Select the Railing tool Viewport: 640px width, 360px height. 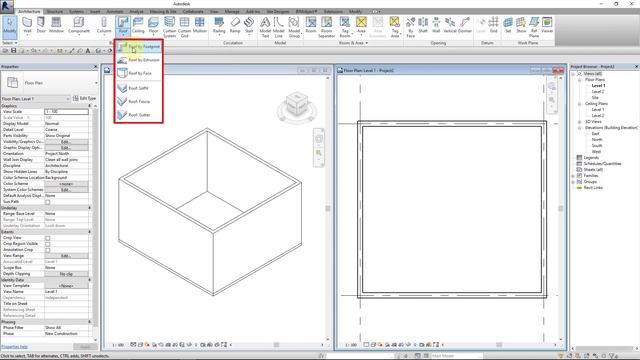tap(219, 25)
